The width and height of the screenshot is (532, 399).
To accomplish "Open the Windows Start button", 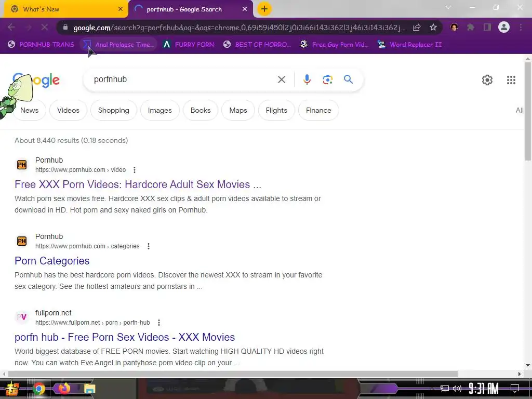I will (12, 389).
